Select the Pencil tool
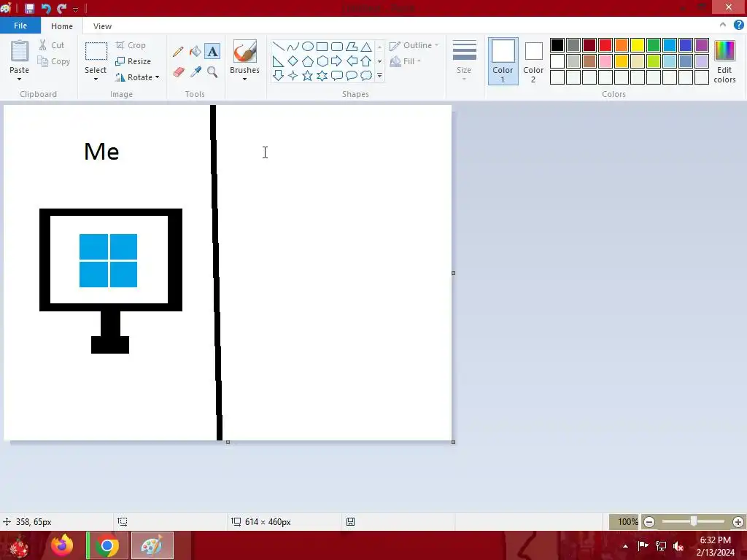 click(178, 52)
